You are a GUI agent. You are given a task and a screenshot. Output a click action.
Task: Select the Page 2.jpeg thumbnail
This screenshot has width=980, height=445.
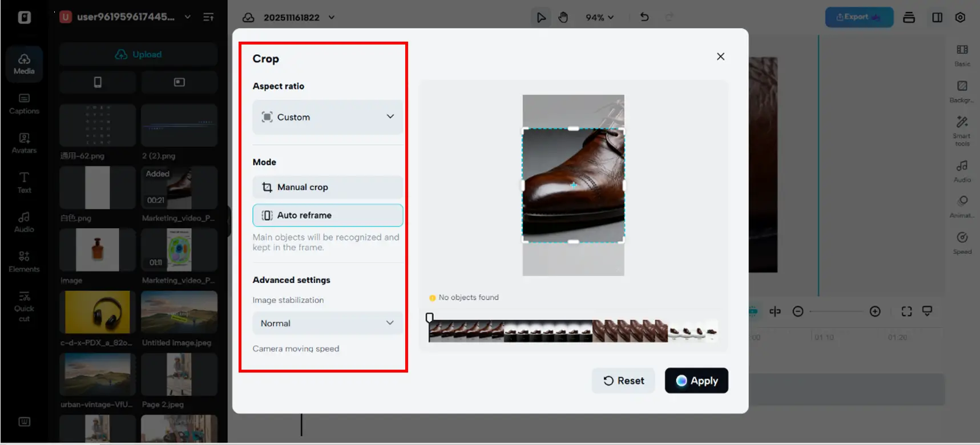pyautogui.click(x=179, y=374)
